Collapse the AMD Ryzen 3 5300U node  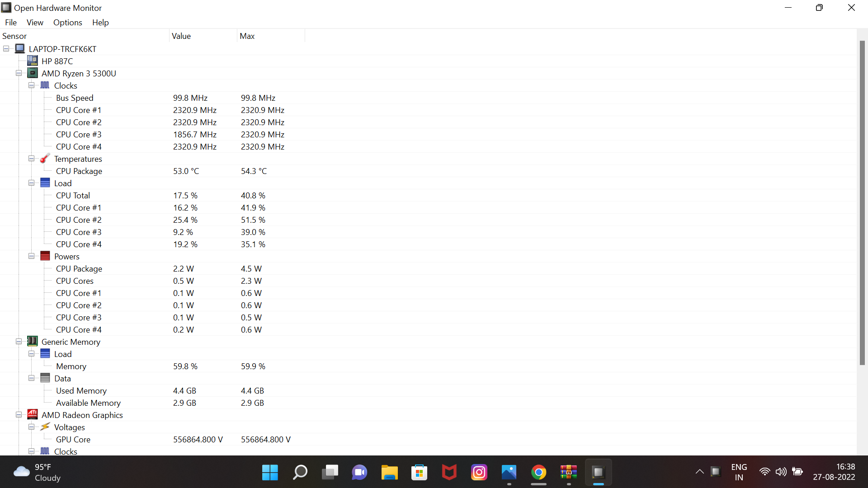pyautogui.click(x=19, y=73)
